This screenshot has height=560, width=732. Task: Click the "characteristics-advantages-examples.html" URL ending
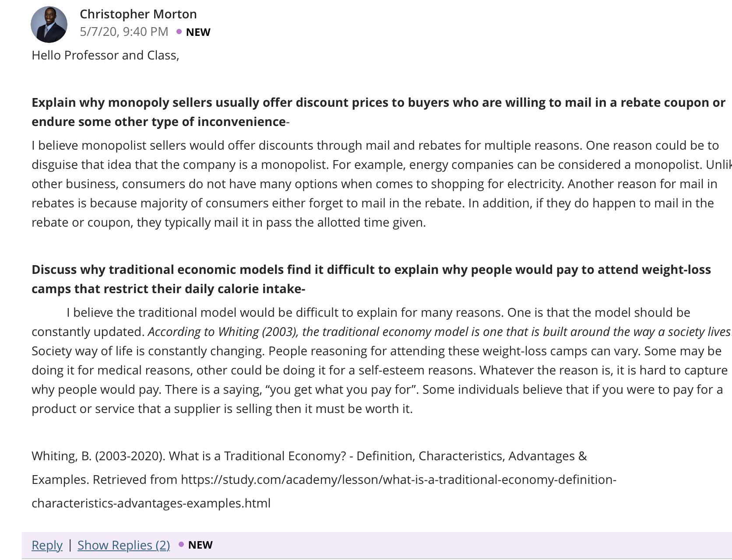151,503
